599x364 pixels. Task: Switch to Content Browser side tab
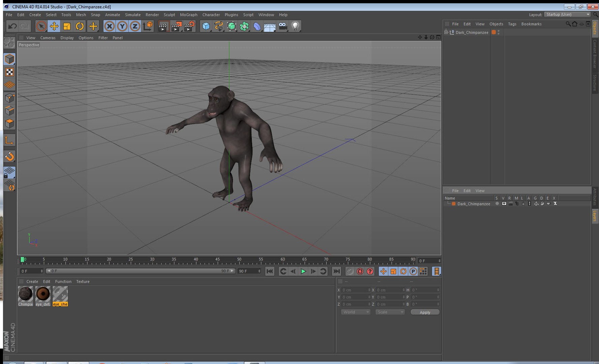[x=595, y=54]
